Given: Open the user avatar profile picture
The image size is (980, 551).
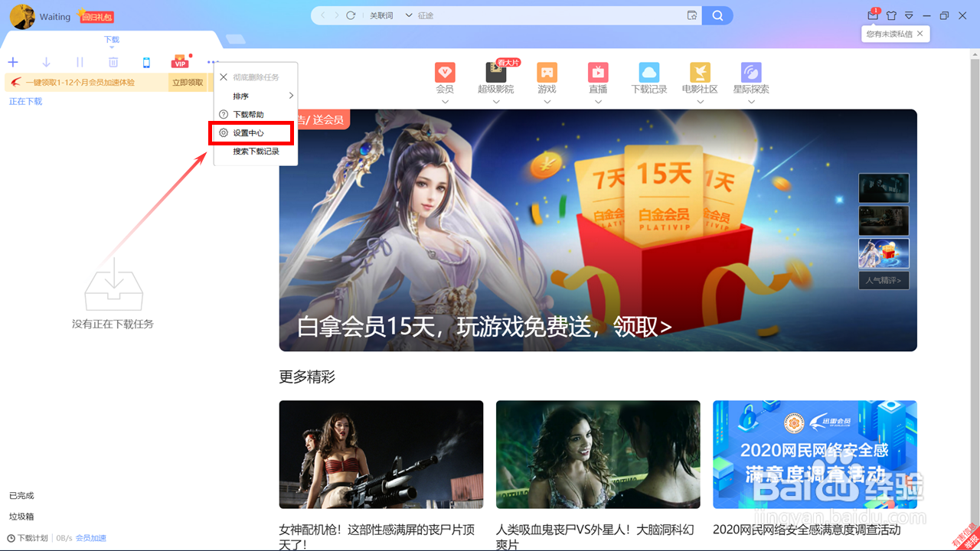Looking at the screenshot, I should (22, 17).
